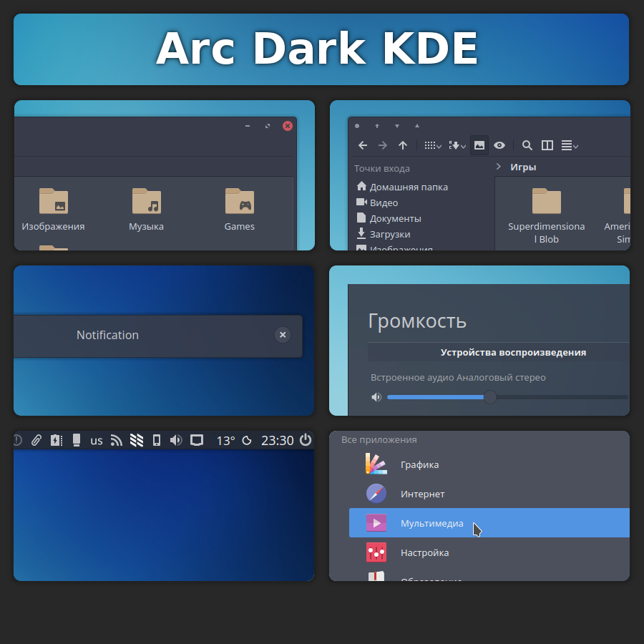This screenshot has width=644, height=644.
Task: Click the Громкость volume slider handle
Action: pyautogui.click(x=490, y=397)
